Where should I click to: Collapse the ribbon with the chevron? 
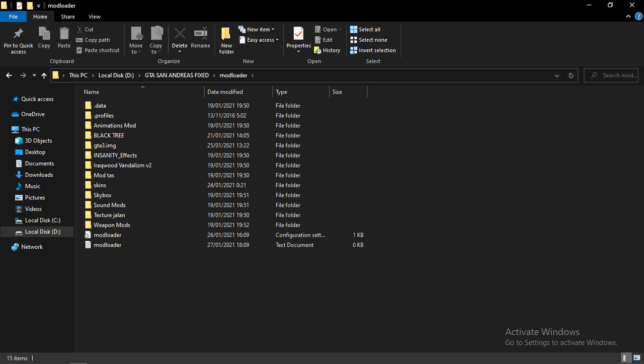tap(627, 17)
